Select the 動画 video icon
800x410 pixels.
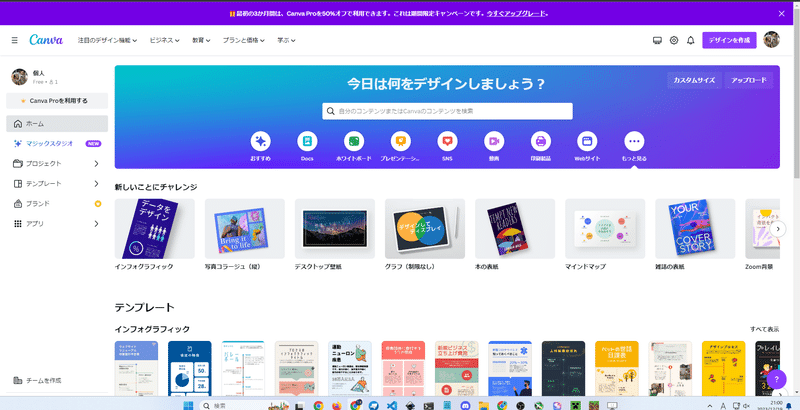pos(494,141)
